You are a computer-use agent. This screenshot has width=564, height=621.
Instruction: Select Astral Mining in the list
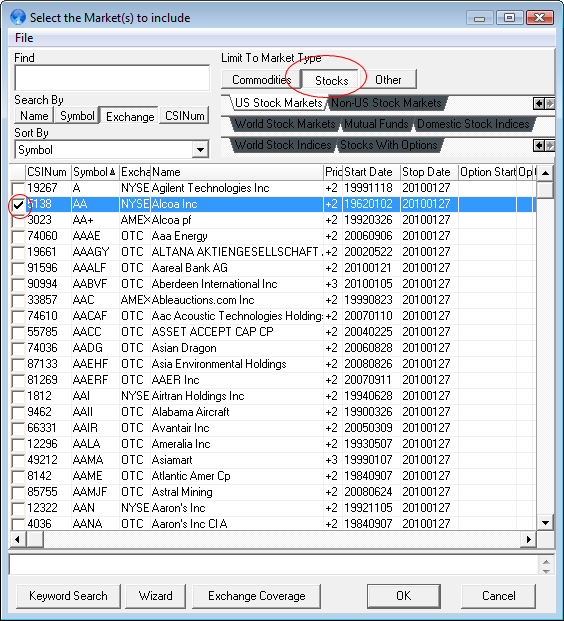pyautogui.click(x=182, y=492)
